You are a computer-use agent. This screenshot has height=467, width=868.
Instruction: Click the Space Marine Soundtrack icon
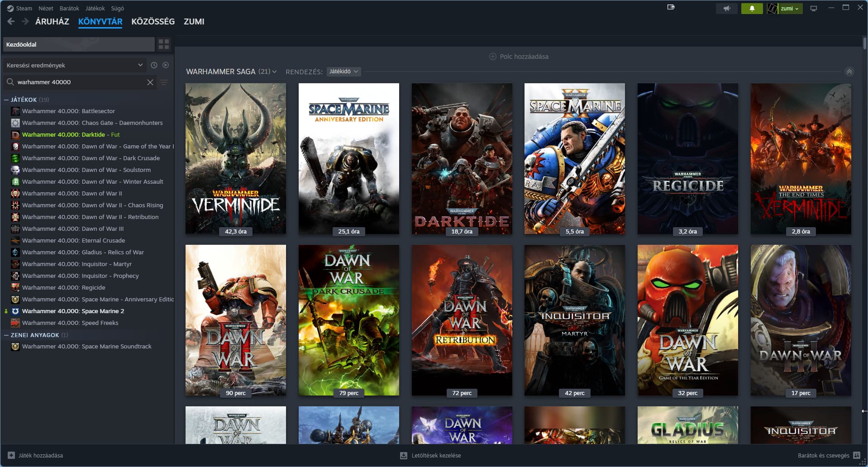(15, 346)
